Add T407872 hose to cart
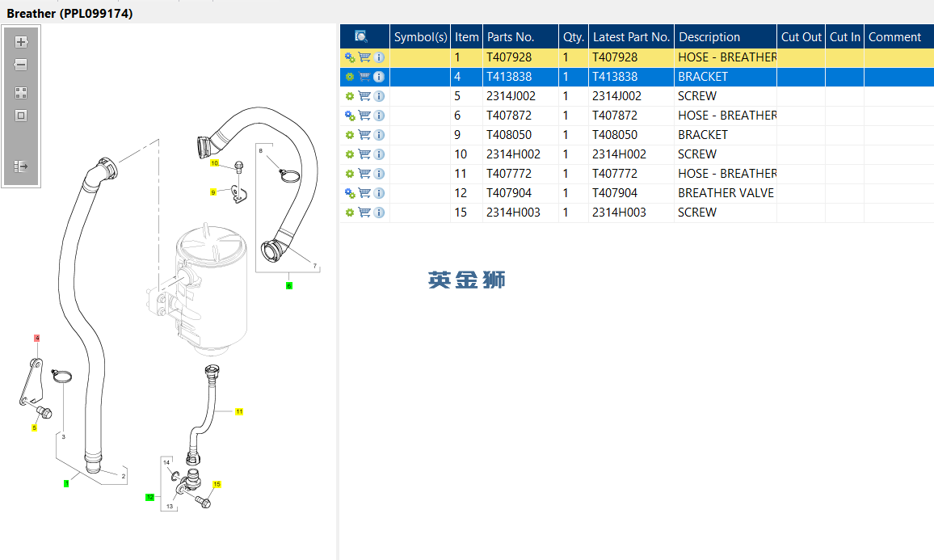This screenshot has width=934, height=560. click(x=364, y=116)
